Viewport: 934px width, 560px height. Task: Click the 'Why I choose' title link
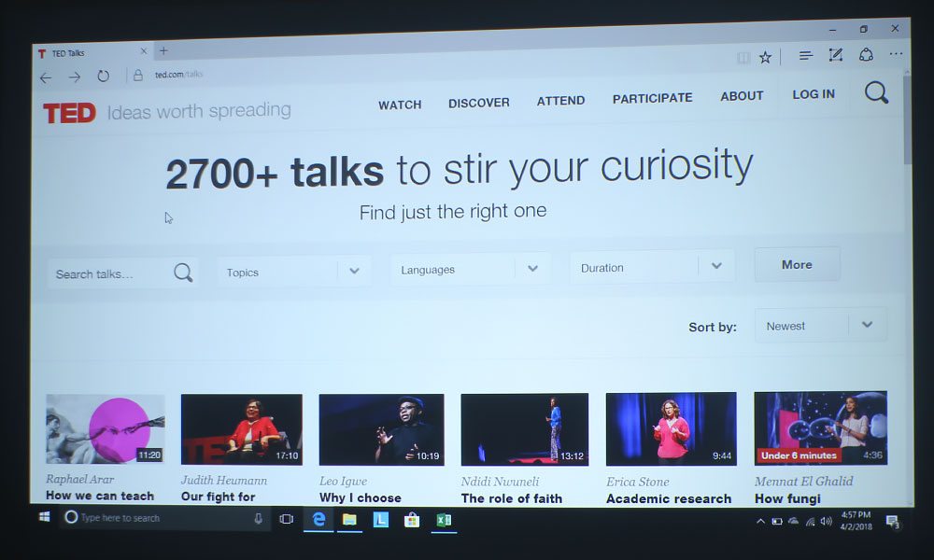pyautogui.click(x=361, y=498)
